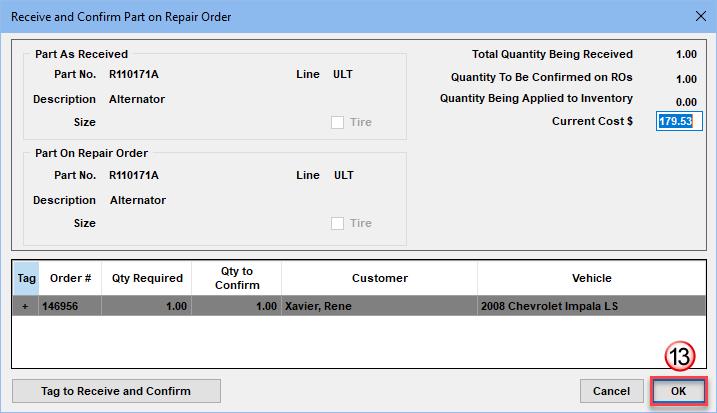The height and width of the screenshot is (413, 717).
Task: Click Qty to Confirm value in order row
Action: (x=236, y=307)
